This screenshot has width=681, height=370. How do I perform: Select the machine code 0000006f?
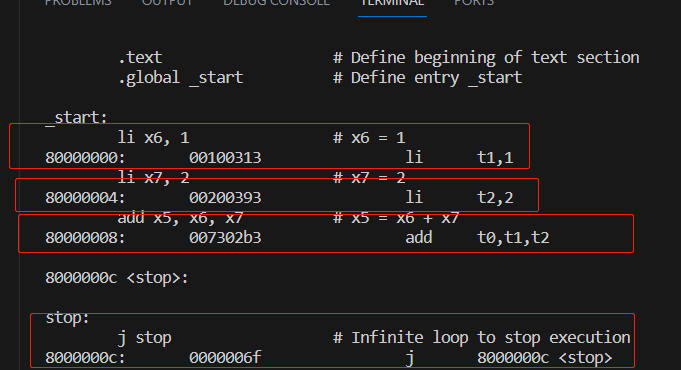tap(225, 357)
